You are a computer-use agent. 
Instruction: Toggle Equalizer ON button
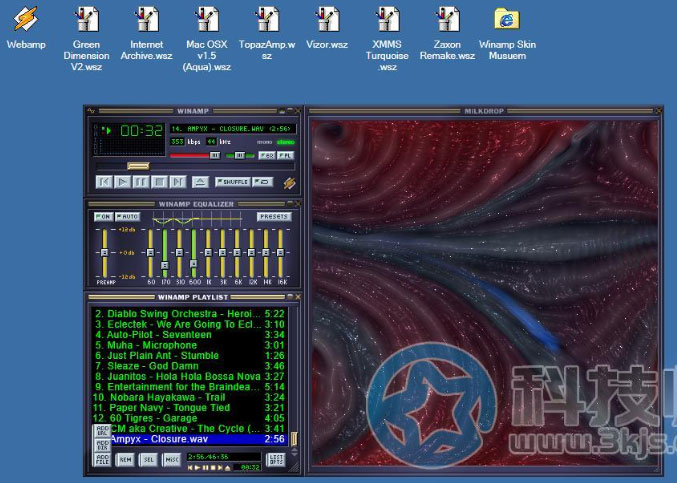point(104,216)
